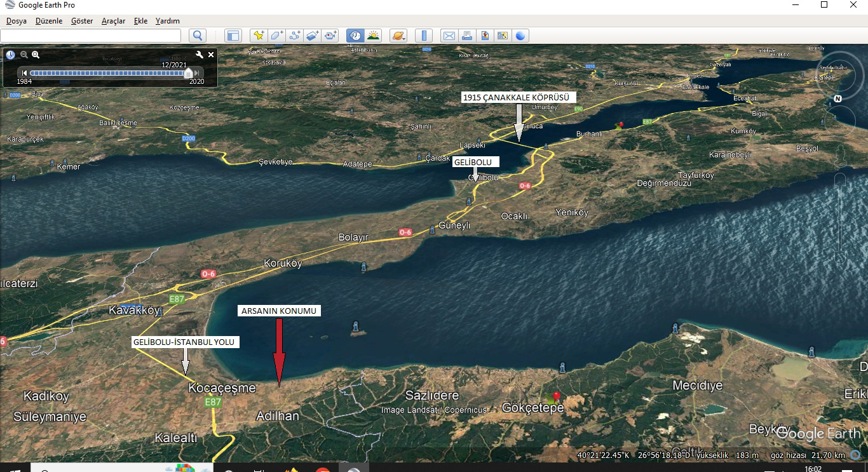Click the N compass north button
This screenshot has width=868, height=472.
837,98
